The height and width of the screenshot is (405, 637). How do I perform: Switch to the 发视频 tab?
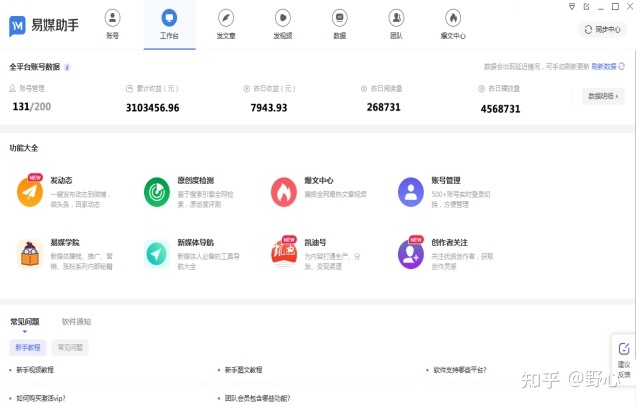[283, 24]
